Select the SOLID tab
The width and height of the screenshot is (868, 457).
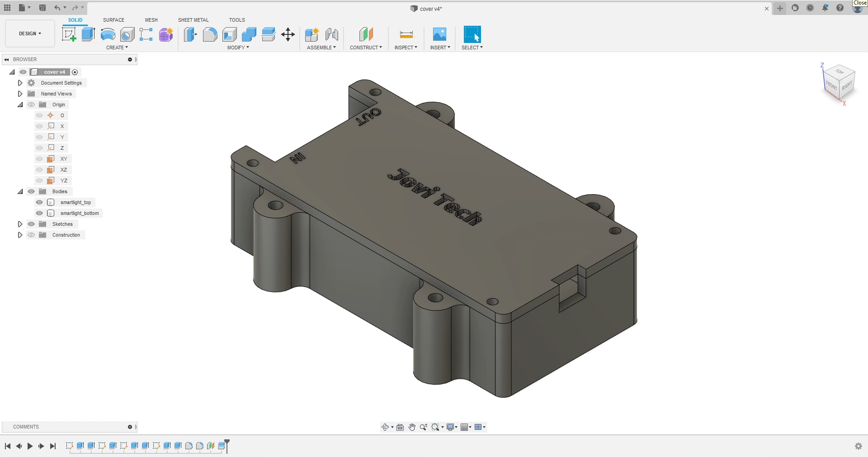click(75, 20)
